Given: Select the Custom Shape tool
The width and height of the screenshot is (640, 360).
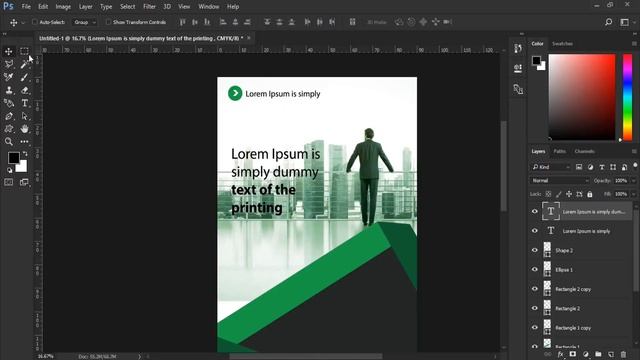Looking at the screenshot, I should (8, 129).
